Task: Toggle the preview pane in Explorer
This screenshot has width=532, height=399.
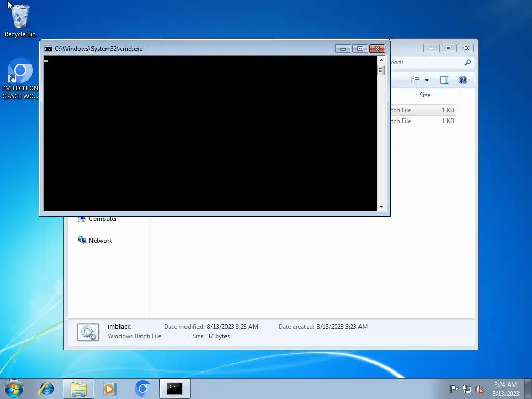Action: tap(444, 80)
